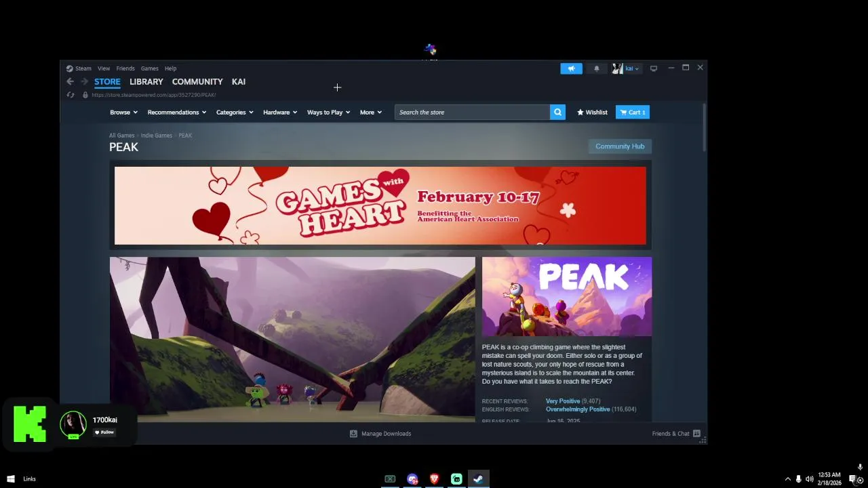Click the taskbar clock and date
The width and height of the screenshot is (868, 488).
(829, 479)
